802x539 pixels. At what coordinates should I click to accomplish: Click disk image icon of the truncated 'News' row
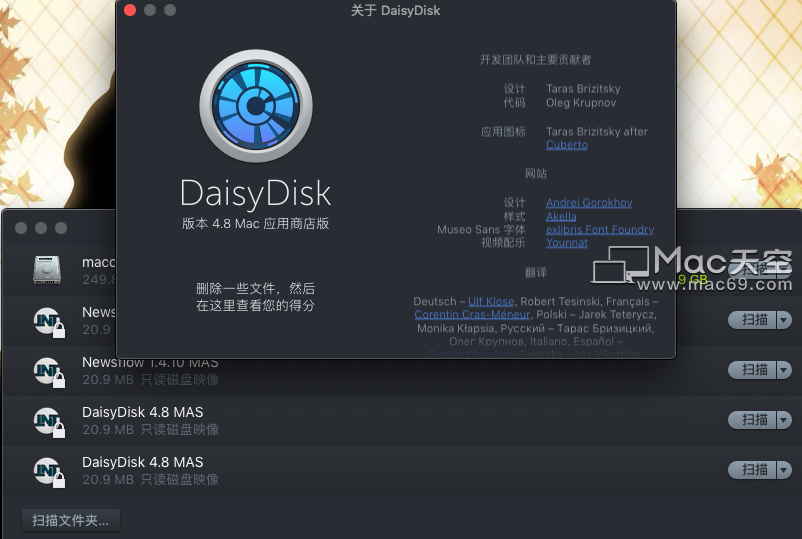50,322
